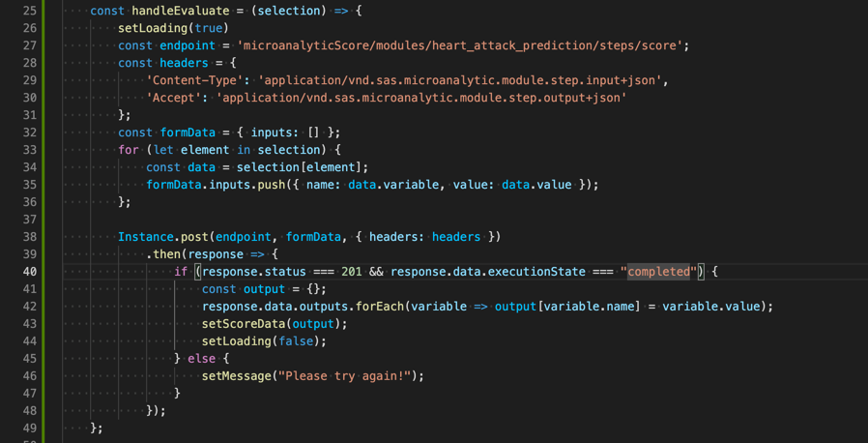Click the microanalyticScore endpoint URL string
868x443 pixels.
[x=463, y=45]
